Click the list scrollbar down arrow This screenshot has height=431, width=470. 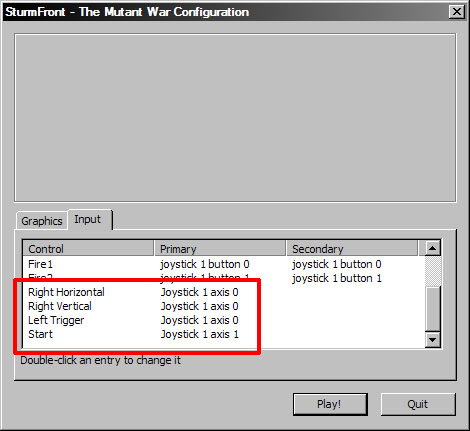(433, 340)
